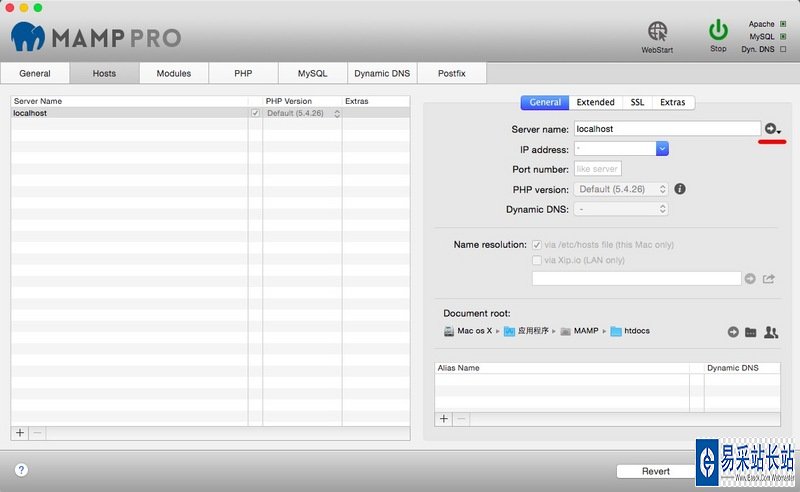
Task: Remove alias with minus button
Action: click(x=461, y=419)
